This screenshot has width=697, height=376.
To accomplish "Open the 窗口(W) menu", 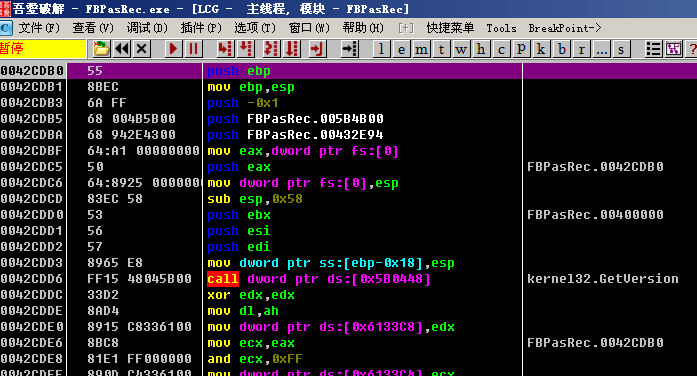I will coord(309,28).
